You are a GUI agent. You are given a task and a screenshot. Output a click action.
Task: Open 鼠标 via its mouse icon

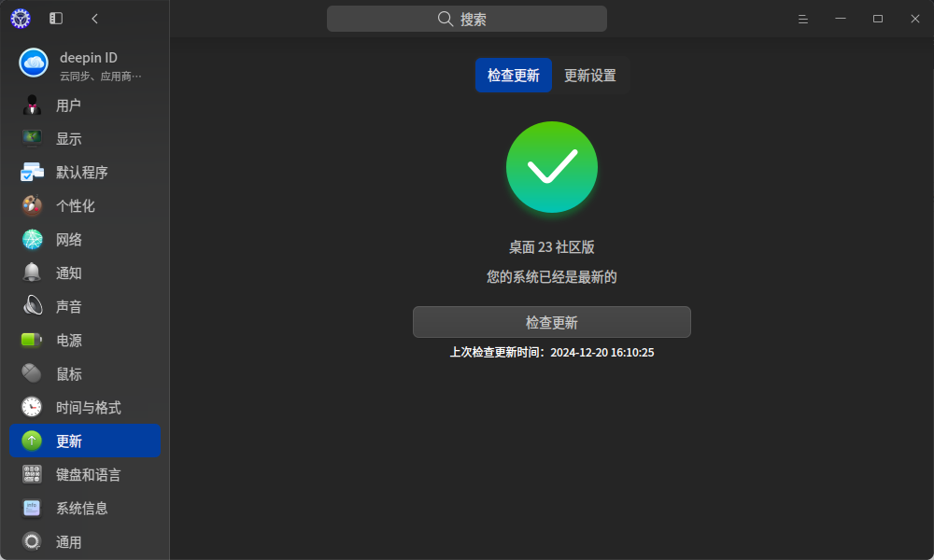click(x=32, y=373)
